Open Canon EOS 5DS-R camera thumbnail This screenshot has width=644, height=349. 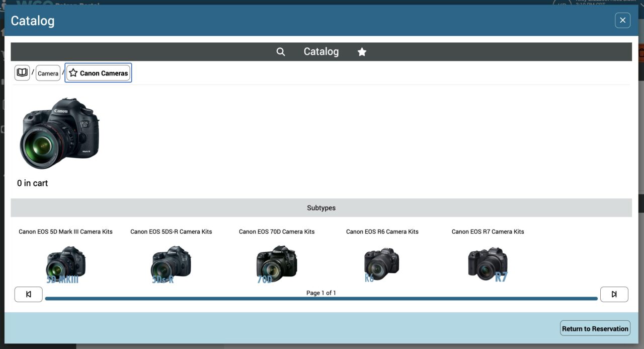[171, 264]
